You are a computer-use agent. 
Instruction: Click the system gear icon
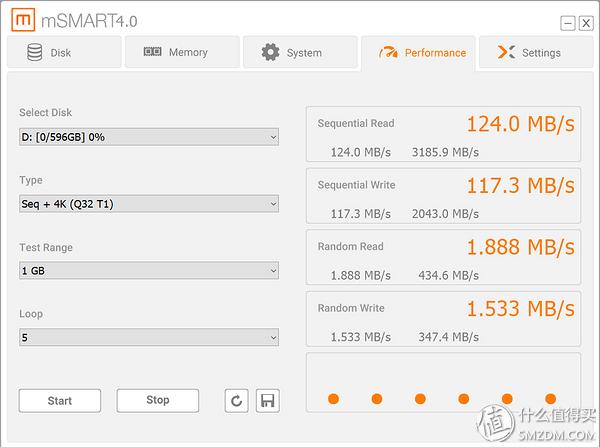pyautogui.click(x=271, y=52)
